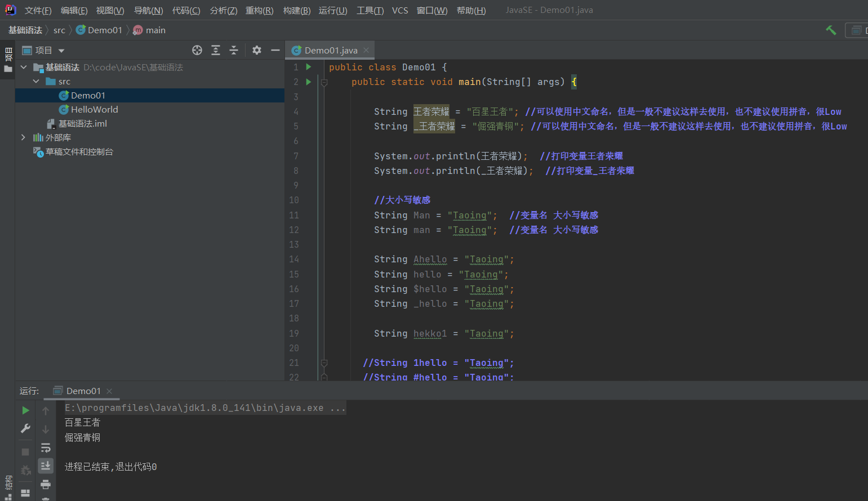Click the src breadcrumb in navigation bar
This screenshot has width=868, height=501.
[x=59, y=30]
